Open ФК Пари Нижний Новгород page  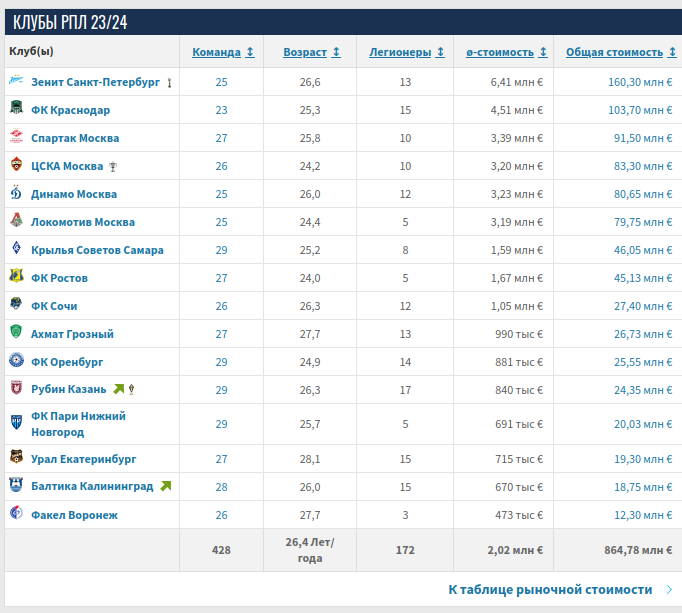78,424
